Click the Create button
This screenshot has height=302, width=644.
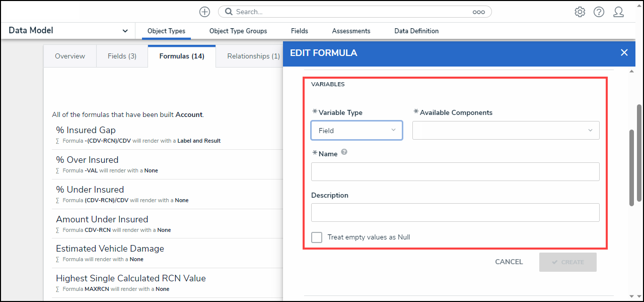point(567,262)
